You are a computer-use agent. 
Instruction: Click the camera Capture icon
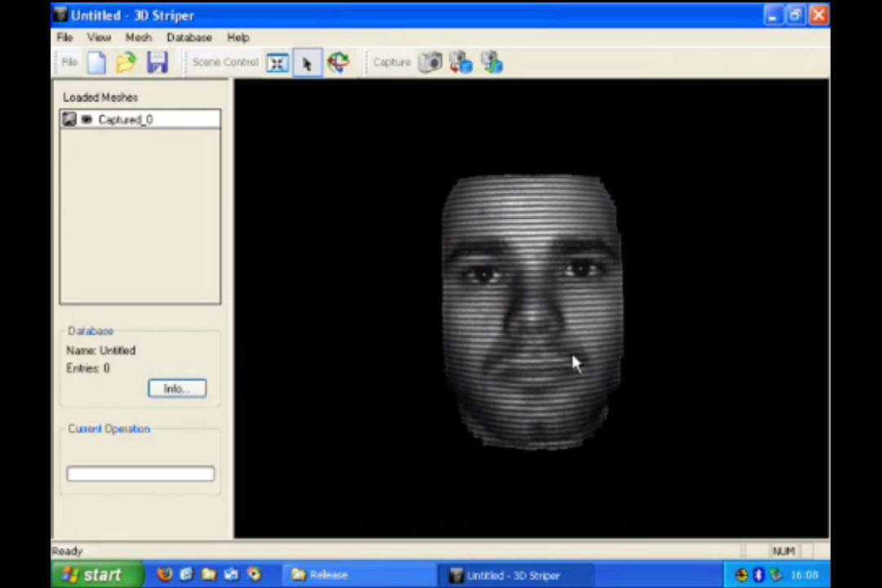click(x=430, y=63)
